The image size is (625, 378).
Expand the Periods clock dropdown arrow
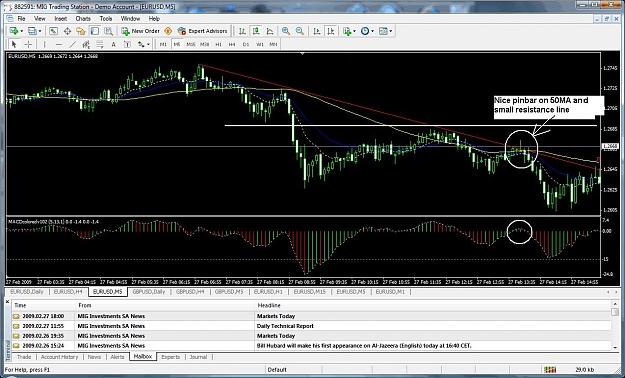(x=372, y=31)
